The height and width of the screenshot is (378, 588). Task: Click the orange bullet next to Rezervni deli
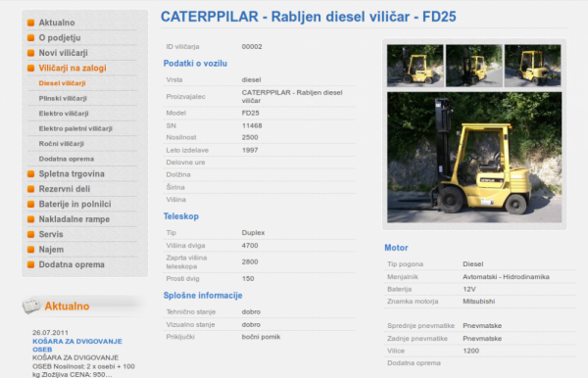(31, 189)
